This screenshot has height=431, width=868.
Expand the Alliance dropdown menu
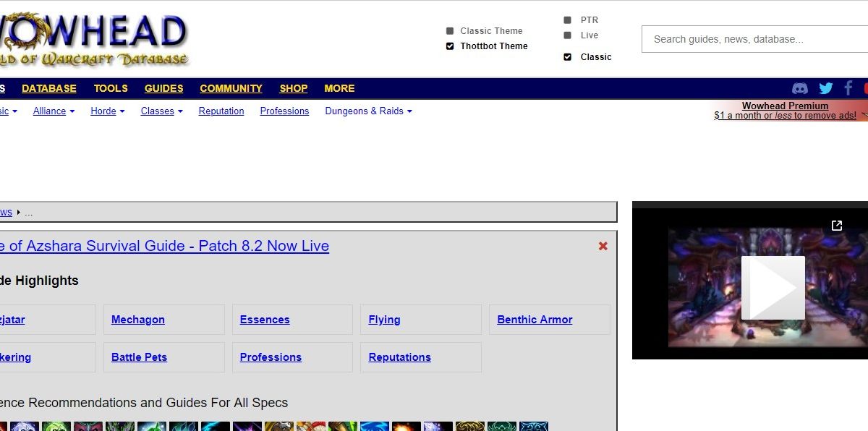(x=54, y=111)
